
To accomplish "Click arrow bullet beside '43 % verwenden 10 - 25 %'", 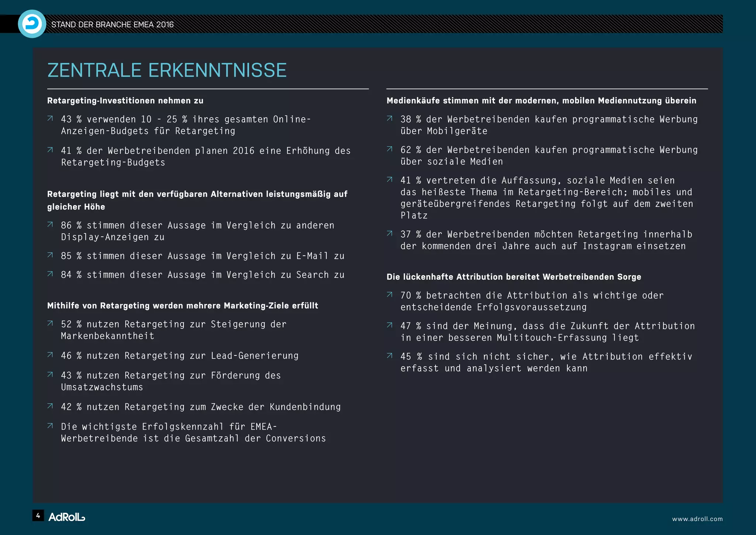I will point(50,119).
